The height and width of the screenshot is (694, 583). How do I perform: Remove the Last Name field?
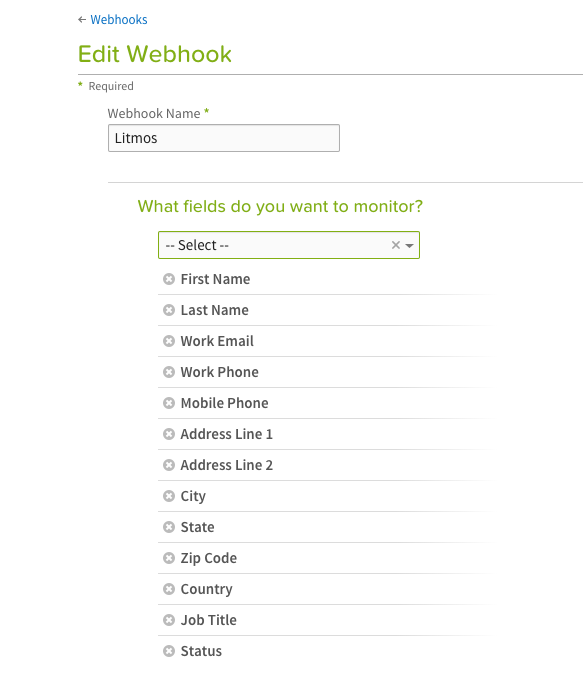point(169,310)
